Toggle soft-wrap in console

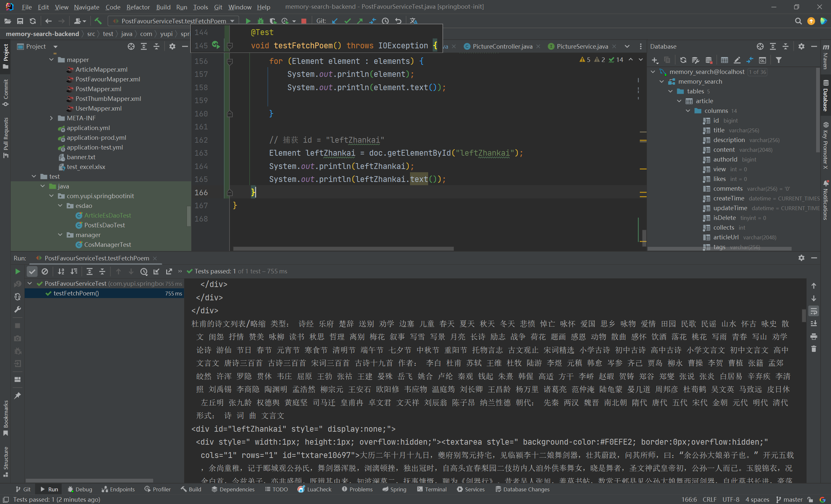813,311
